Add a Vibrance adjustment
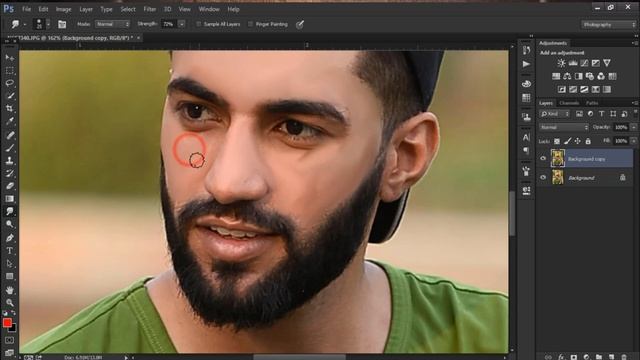The image size is (640, 360). [x=607, y=63]
